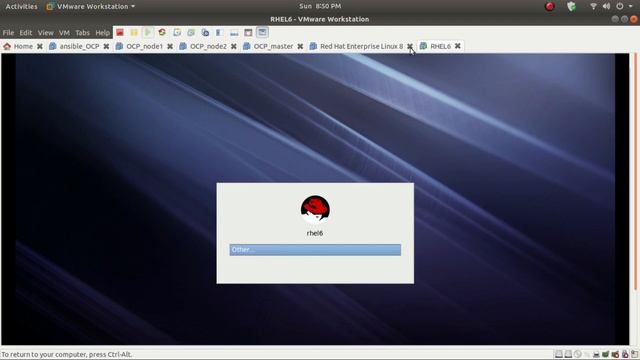The height and width of the screenshot is (360, 640).
Task: Close the OCP_node1 tab
Action: [170, 46]
